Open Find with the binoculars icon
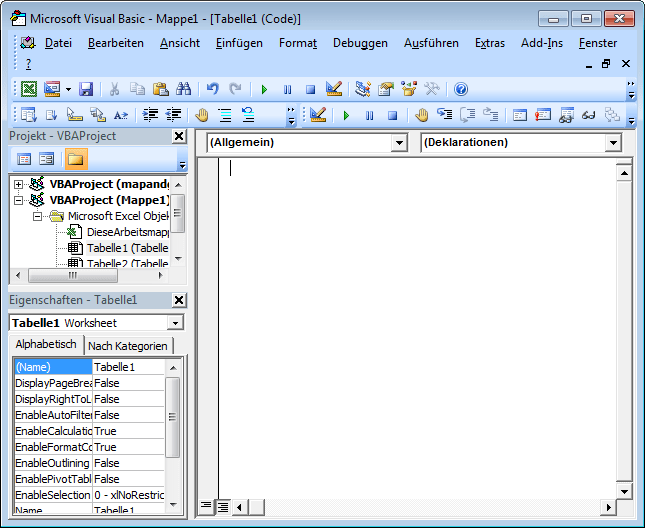 (x=183, y=89)
